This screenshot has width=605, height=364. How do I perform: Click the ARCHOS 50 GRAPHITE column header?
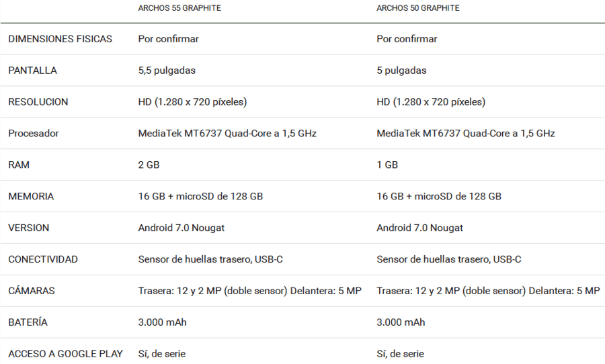418,8
